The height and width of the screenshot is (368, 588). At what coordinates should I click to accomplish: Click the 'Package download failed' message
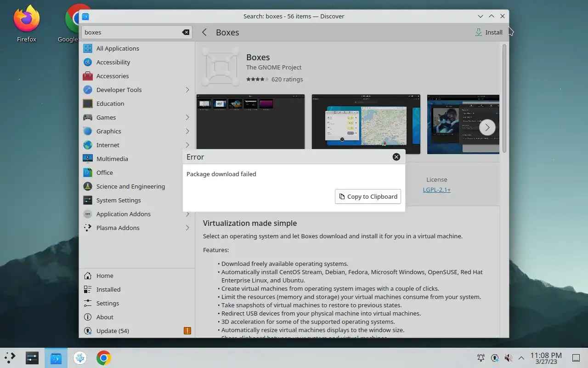click(221, 174)
